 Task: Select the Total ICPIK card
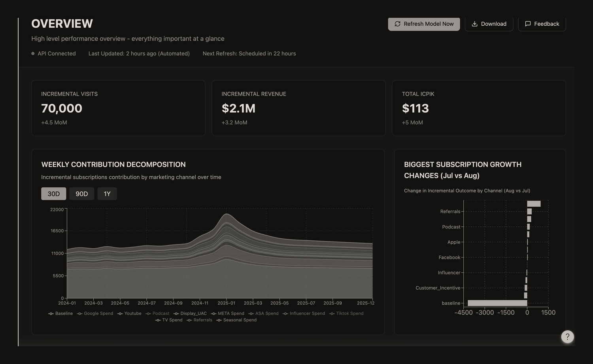point(479,108)
